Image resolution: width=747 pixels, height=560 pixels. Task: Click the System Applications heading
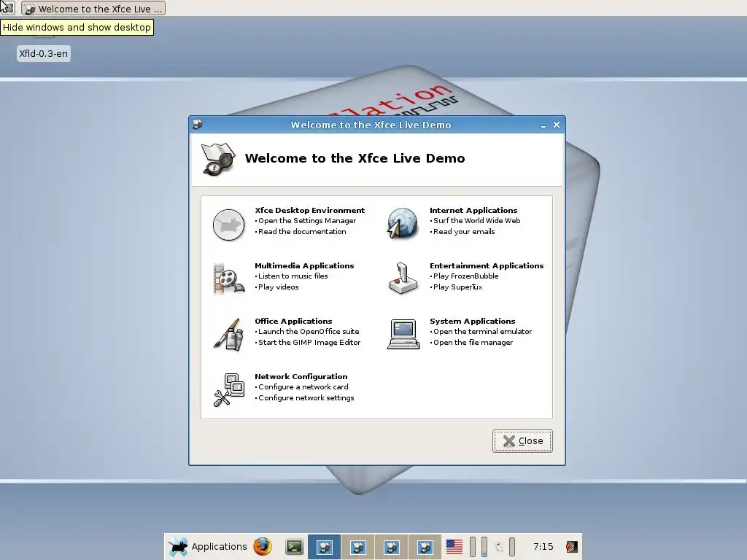tap(472, 321)
